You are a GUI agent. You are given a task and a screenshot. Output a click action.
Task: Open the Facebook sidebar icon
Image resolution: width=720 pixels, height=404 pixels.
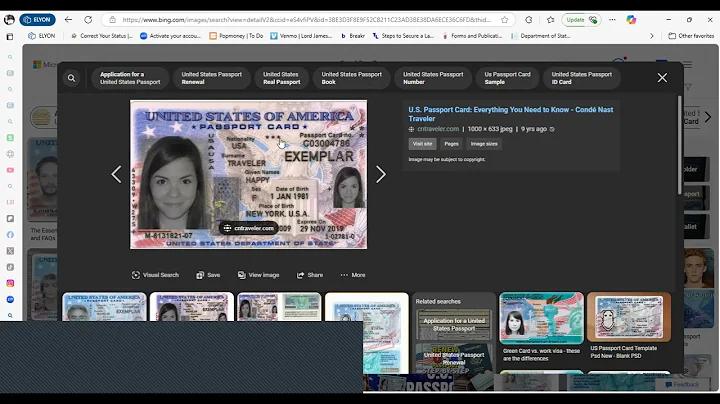coord(10,235)
